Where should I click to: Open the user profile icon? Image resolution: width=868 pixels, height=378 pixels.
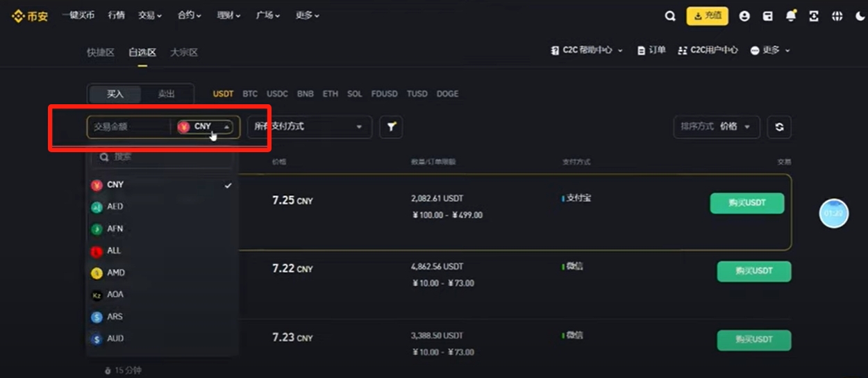tap(744, 16)
